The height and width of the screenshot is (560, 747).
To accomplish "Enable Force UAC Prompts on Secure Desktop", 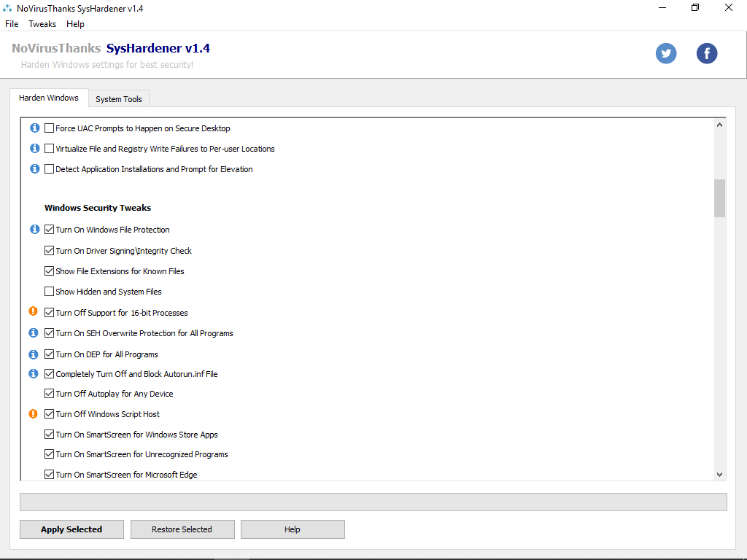I will click(49, 128).
